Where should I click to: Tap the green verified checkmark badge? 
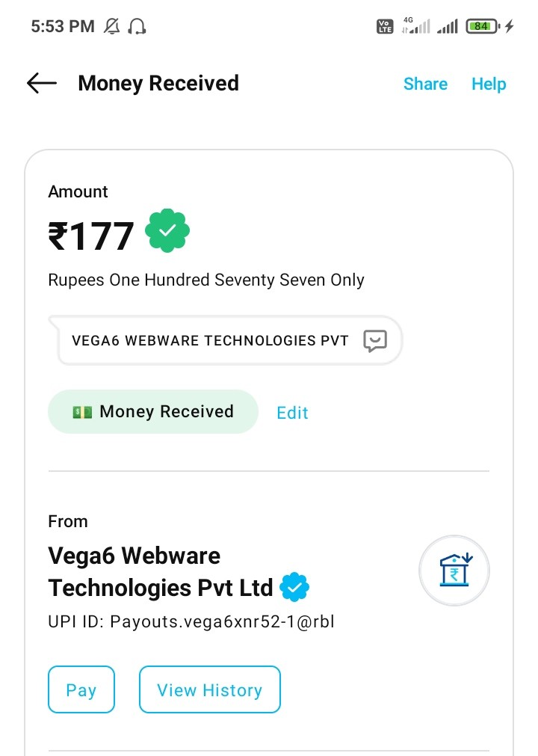click(167, 231)
